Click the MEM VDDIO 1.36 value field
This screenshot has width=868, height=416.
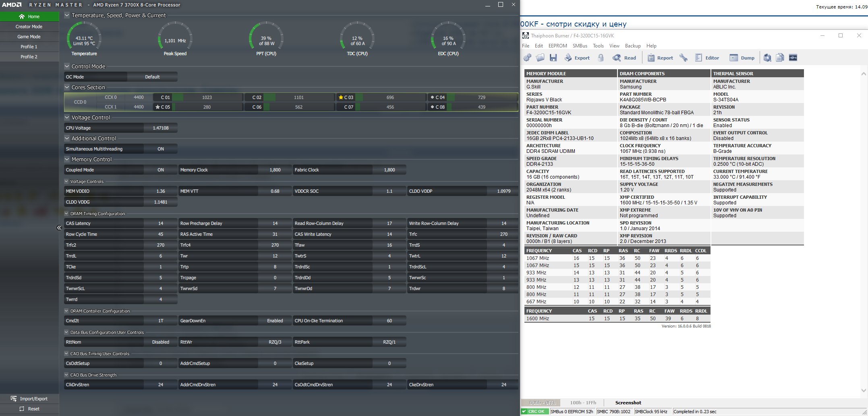[x=161, y=191]
